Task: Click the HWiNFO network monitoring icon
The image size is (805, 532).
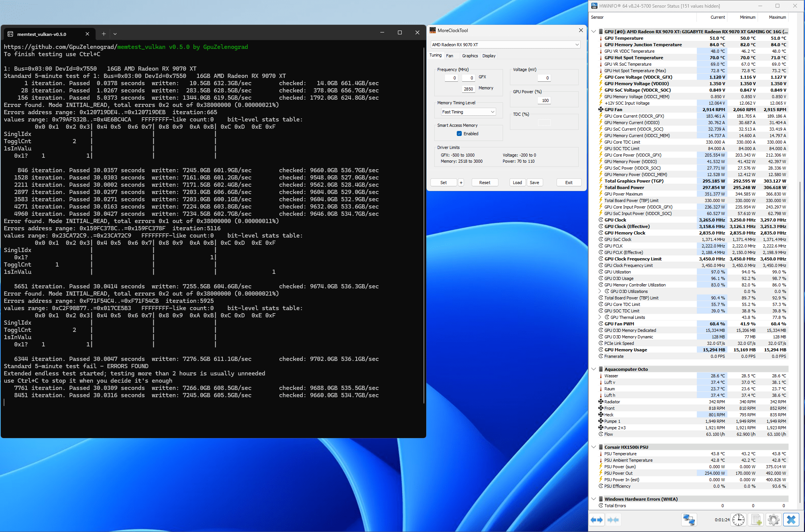Action: pyautogui.click(x=689, y=520)
